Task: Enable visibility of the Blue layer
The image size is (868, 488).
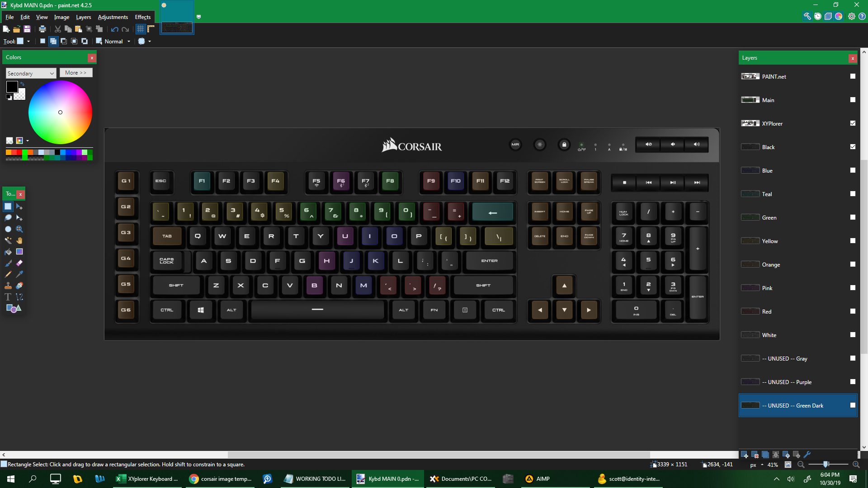Action: [853, 170]
